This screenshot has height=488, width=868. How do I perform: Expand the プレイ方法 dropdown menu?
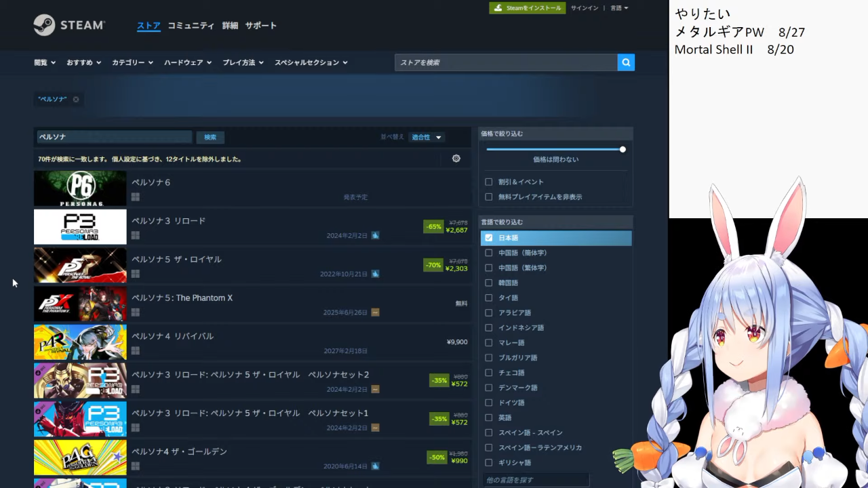[243, 62]
